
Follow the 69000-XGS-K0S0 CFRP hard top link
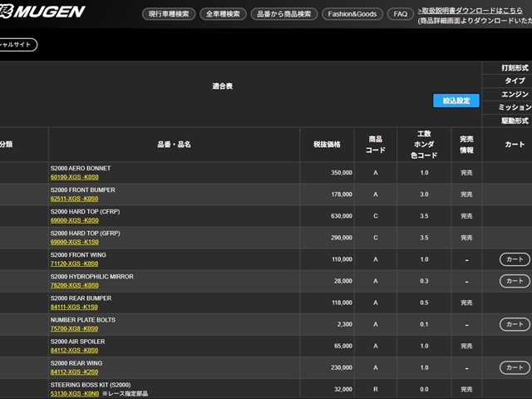click(x=74, y=220)
